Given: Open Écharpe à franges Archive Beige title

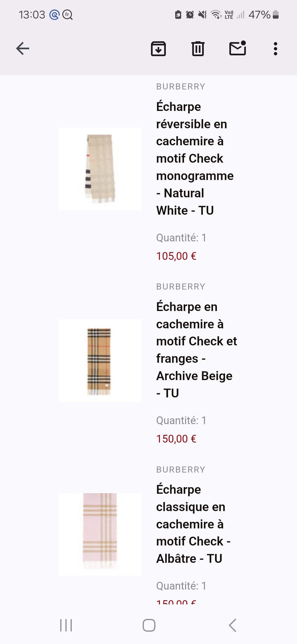Looking at the screenshot, I should tap(196, 350).
